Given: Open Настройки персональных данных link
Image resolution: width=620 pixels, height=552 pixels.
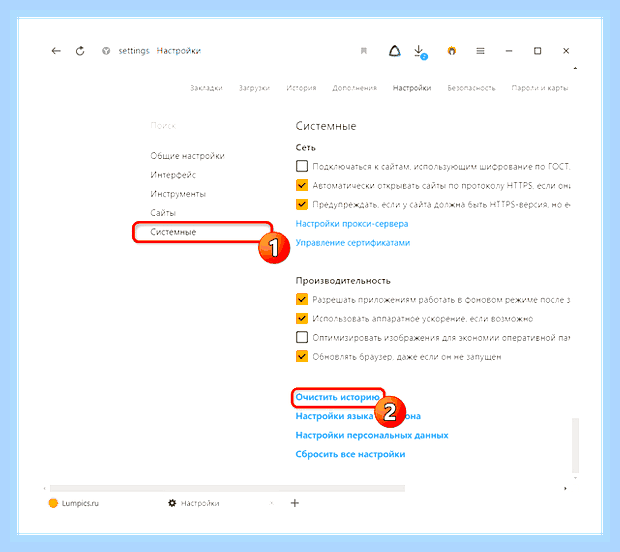Looking at the screenshot, I should point(372,435).
